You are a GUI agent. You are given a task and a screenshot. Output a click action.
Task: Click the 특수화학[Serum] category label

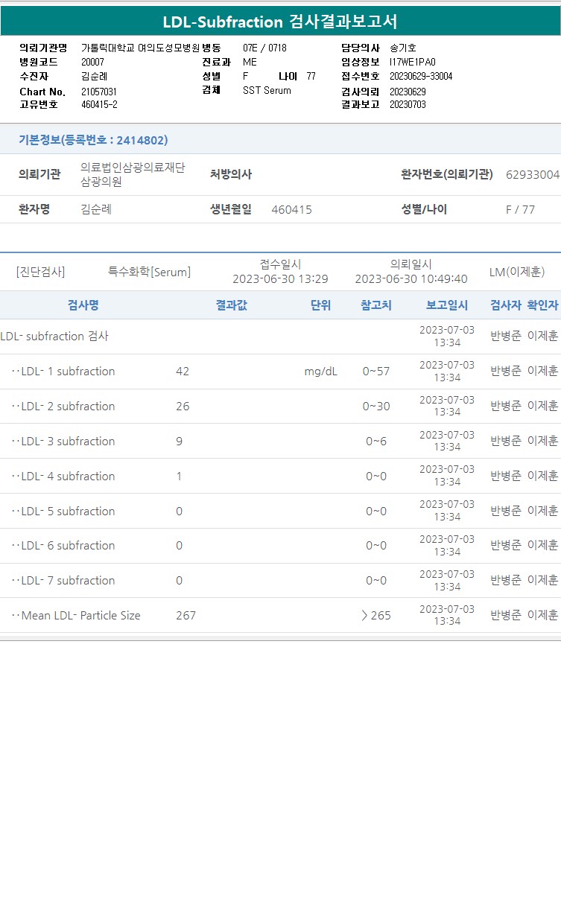pyautogui.click(x=149, y=273)
